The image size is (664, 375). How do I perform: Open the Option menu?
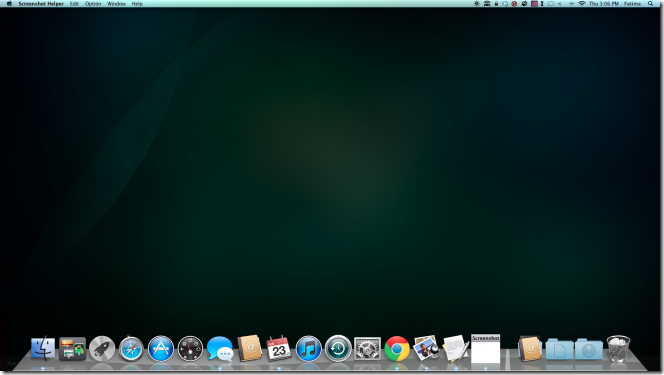pos(93,4)
